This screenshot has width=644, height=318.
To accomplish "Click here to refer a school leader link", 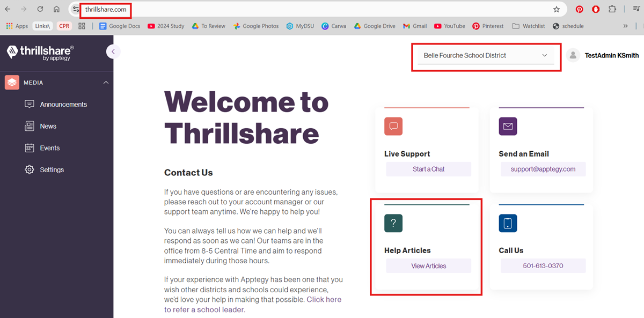I will pyautogui.click(x=253, y=305).
